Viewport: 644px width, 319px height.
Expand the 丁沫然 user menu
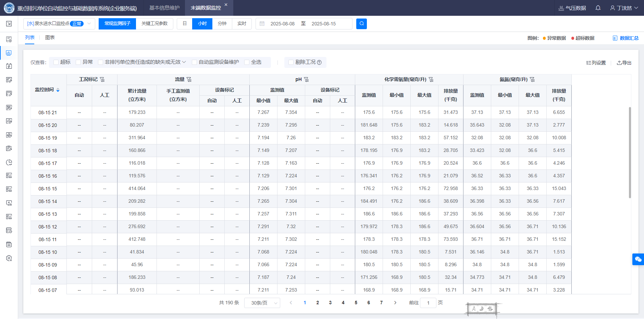coord(624,8)
